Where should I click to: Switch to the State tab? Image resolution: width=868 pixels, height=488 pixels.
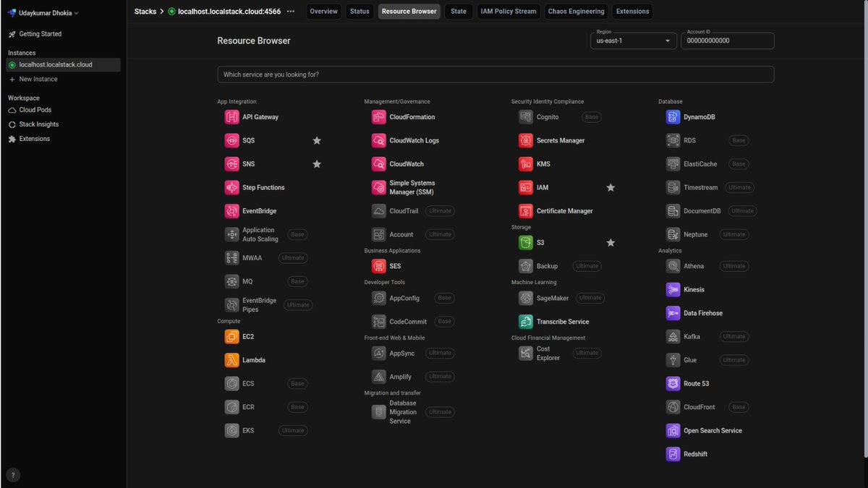coord(459,12)
